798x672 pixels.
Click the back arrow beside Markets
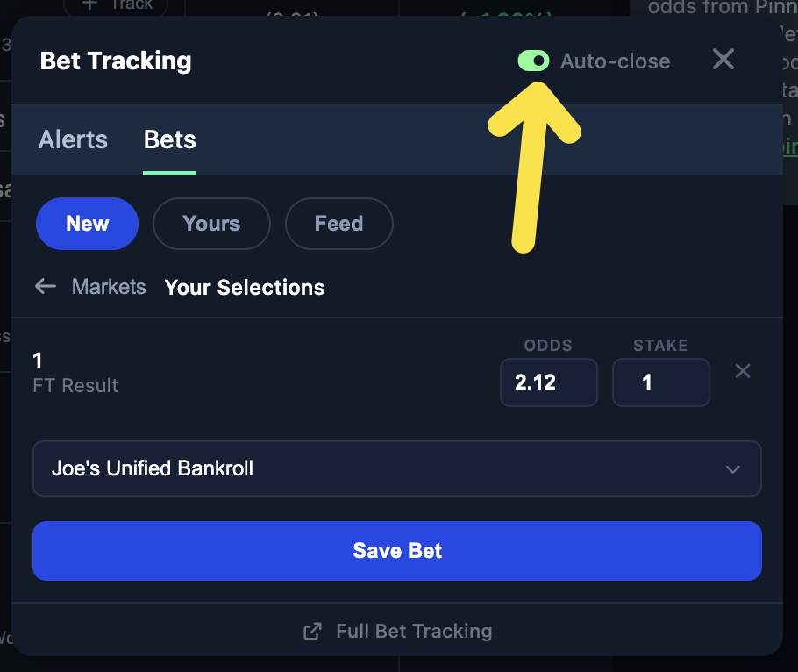pos(46,287)
